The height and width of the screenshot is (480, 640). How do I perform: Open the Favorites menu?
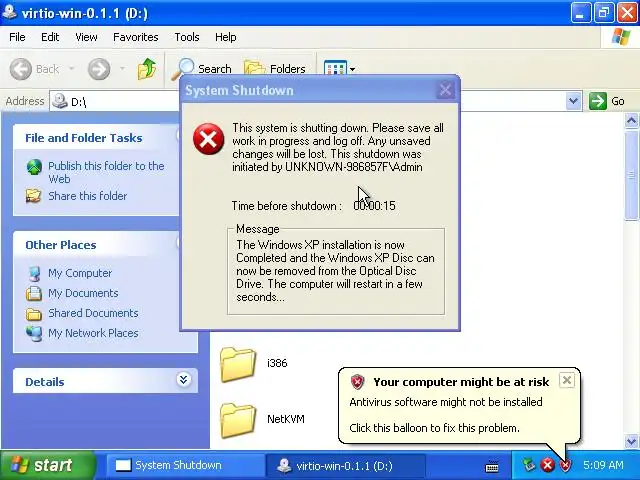pos(136,37)
